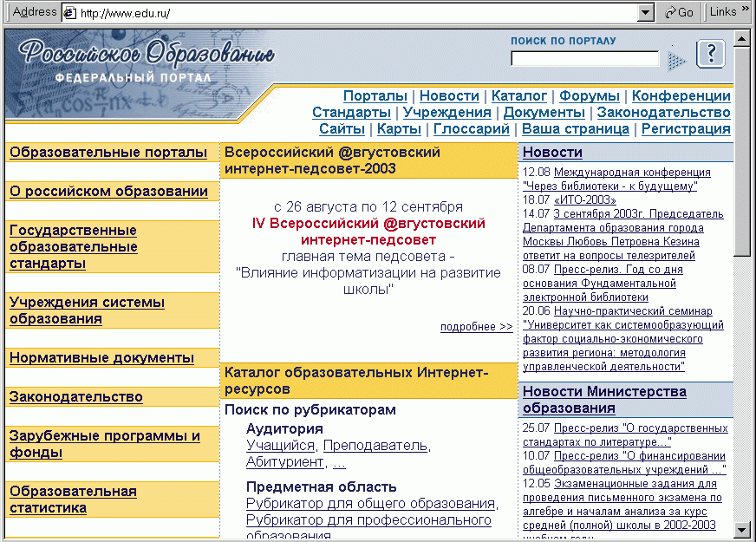Open the «ИТО-2003» news link
756x542 pixels.
pos(585,199)
